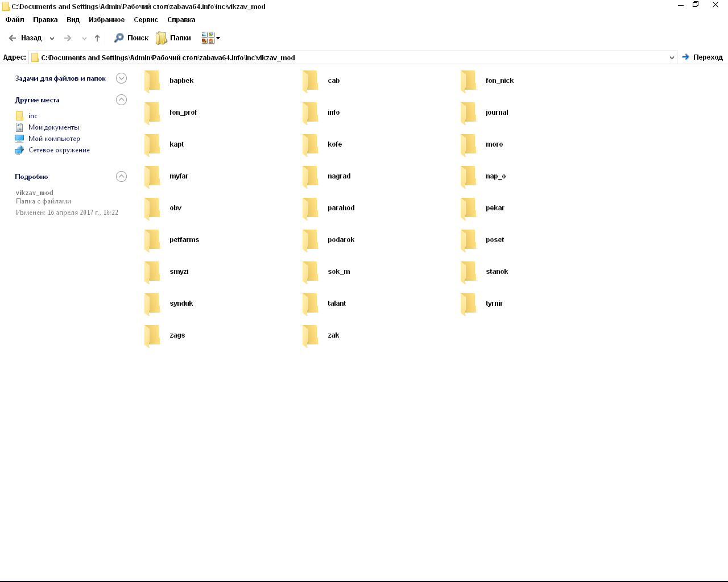
Task: Go up one folder level
Action: pos(97,38)
